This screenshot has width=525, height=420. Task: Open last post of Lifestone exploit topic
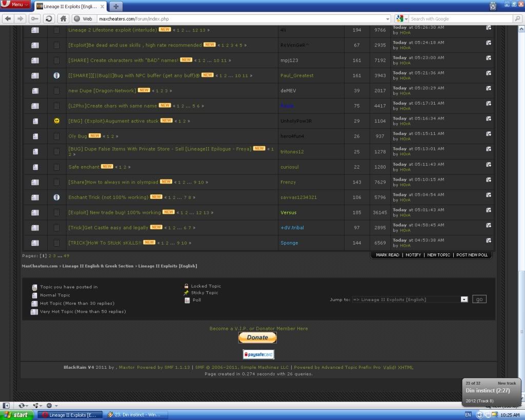[489, 28]
